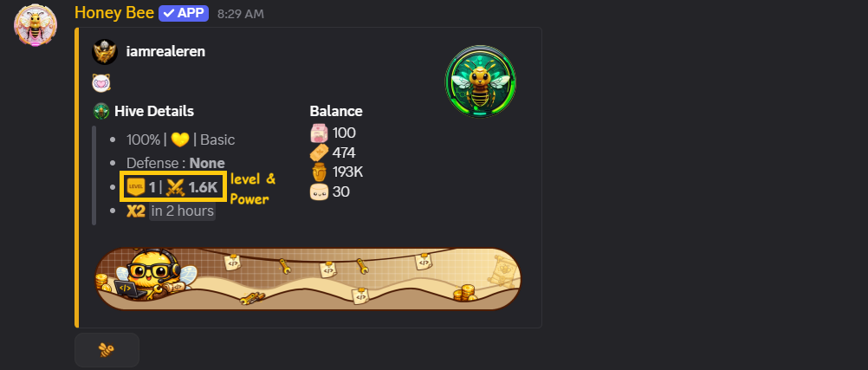Screen dimensions: 868x370
Task: Open the bee coder banner image
Action: [x=308, y=279]
